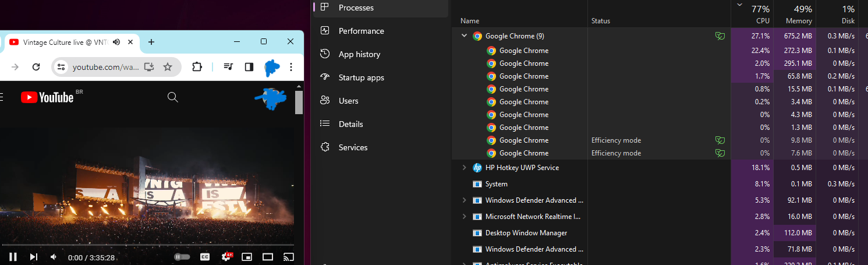This screenshot has height=265, width=868.
Task: Select Chrome child process using 22.4% CPU
Action: click(660, 51)
